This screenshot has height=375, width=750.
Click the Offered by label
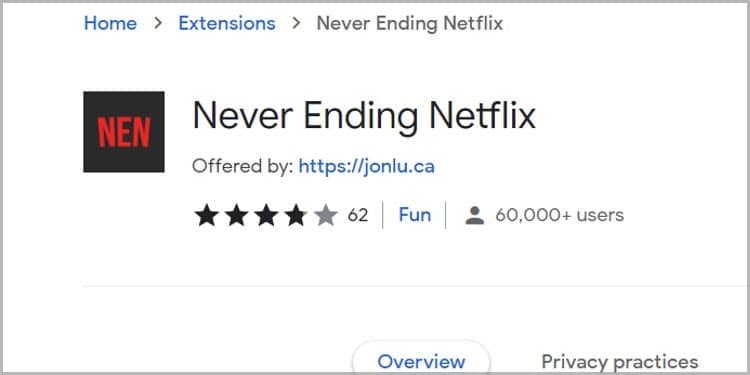click(242, 166)
